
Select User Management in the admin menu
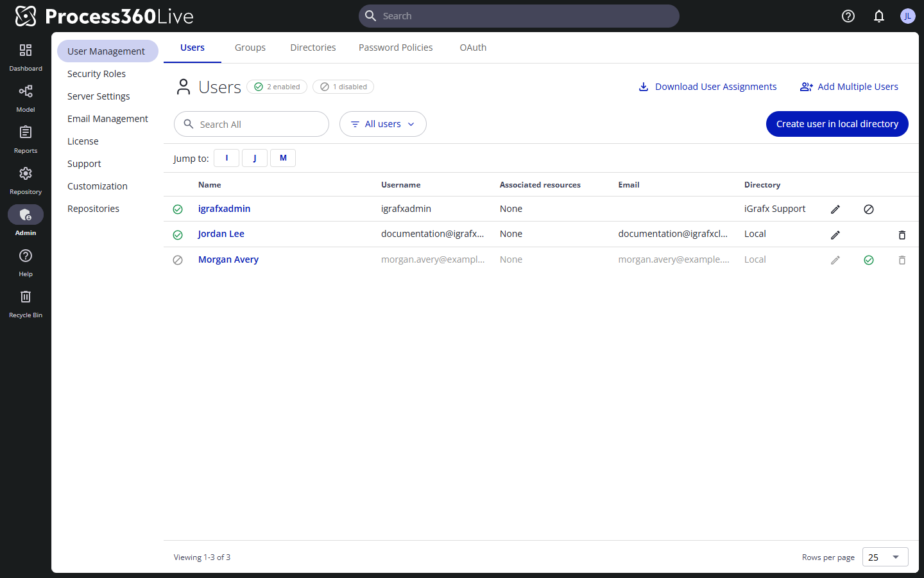108,51
